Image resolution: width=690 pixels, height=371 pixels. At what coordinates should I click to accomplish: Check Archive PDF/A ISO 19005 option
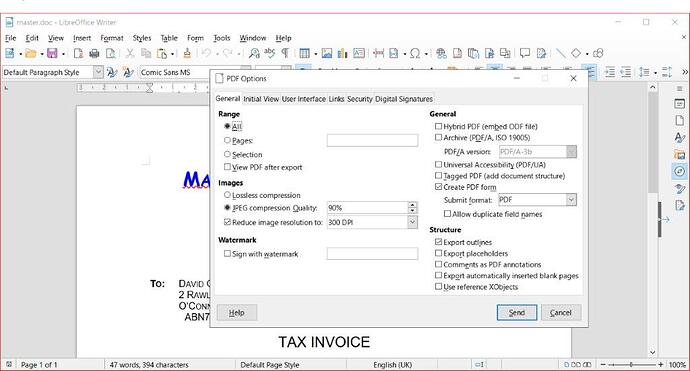(x=438, y=137)
